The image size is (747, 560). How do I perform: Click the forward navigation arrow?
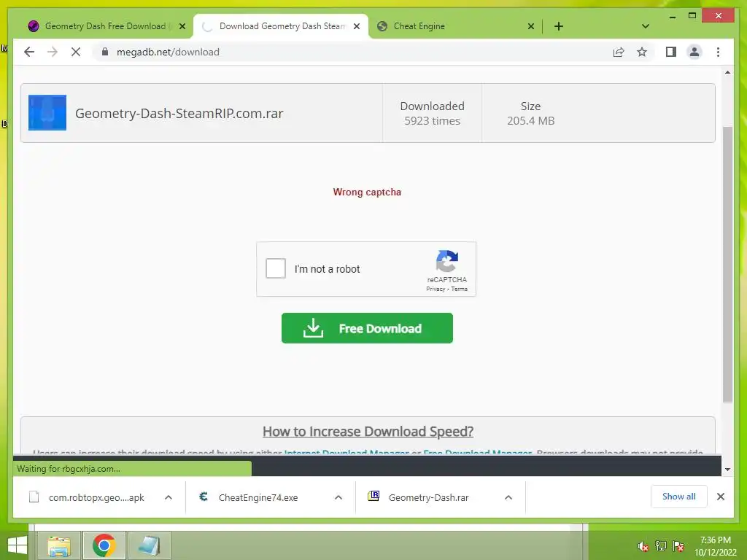53,52
